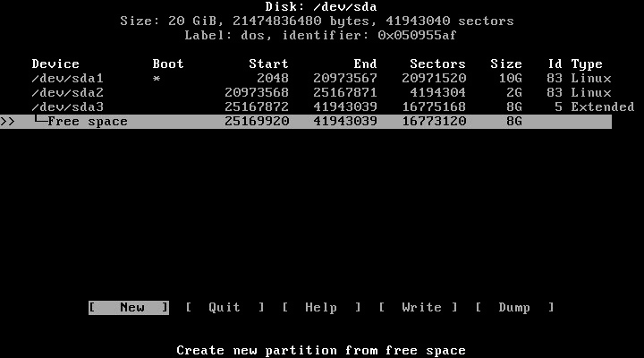Image resolution: width=644 pixels, height=358 pixels.
Task: Click the tree branch beside Free space
Action: pyautogui.click(x=39, y=122)
